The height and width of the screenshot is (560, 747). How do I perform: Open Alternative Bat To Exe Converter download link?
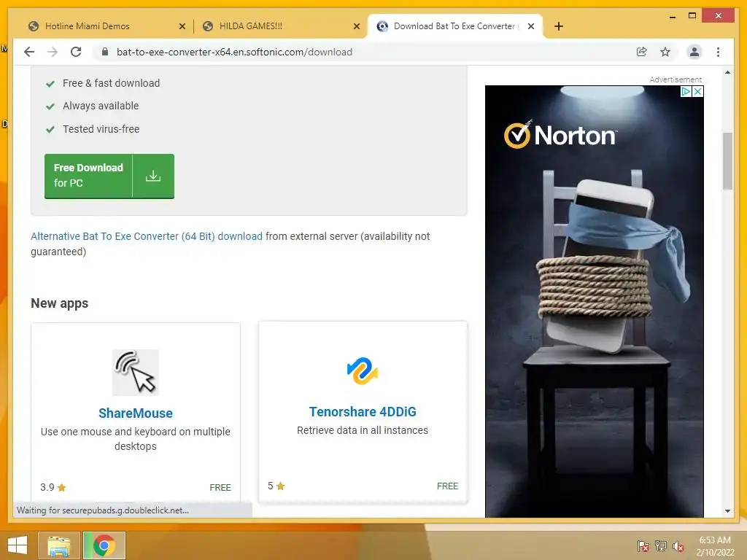click(146, 236)
